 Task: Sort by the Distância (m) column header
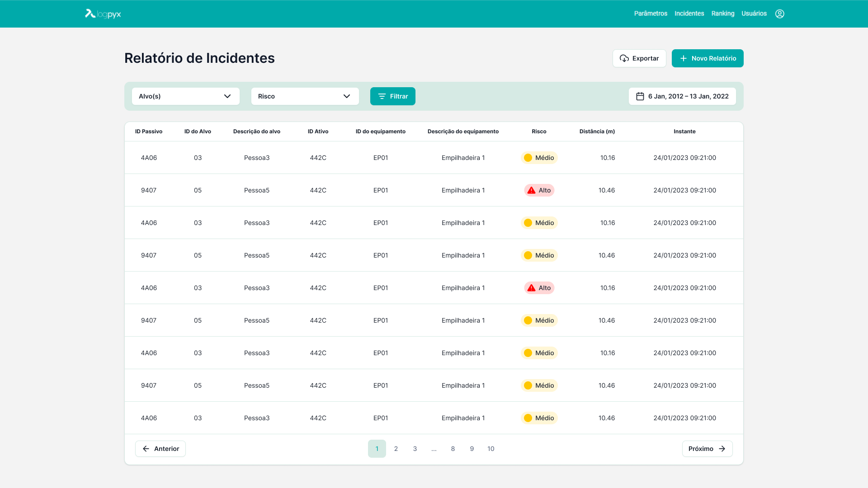coord(597,131)
